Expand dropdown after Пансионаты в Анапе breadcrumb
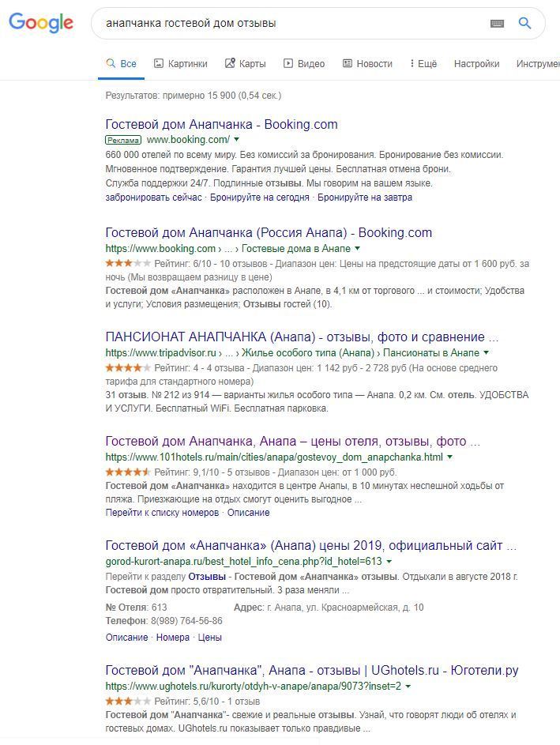Viewport: 560px width, 745px height. tap(486, 353)
